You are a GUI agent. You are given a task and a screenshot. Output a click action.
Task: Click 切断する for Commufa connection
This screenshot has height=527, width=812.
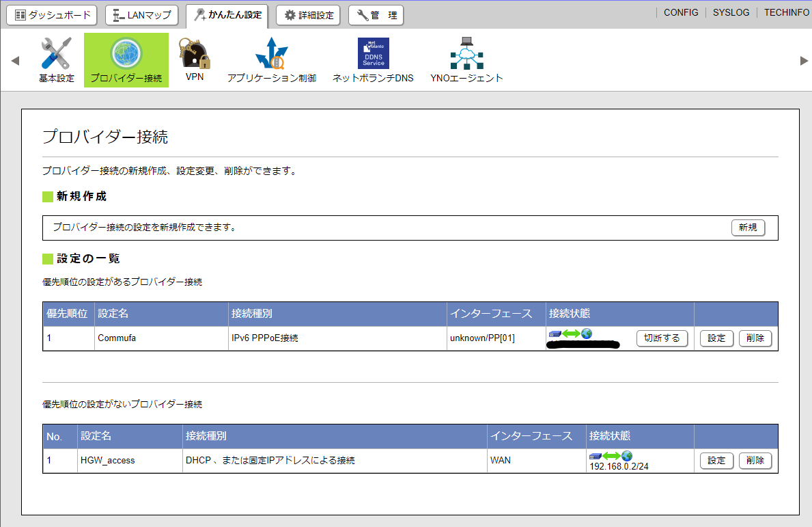(x=662, y=338)
